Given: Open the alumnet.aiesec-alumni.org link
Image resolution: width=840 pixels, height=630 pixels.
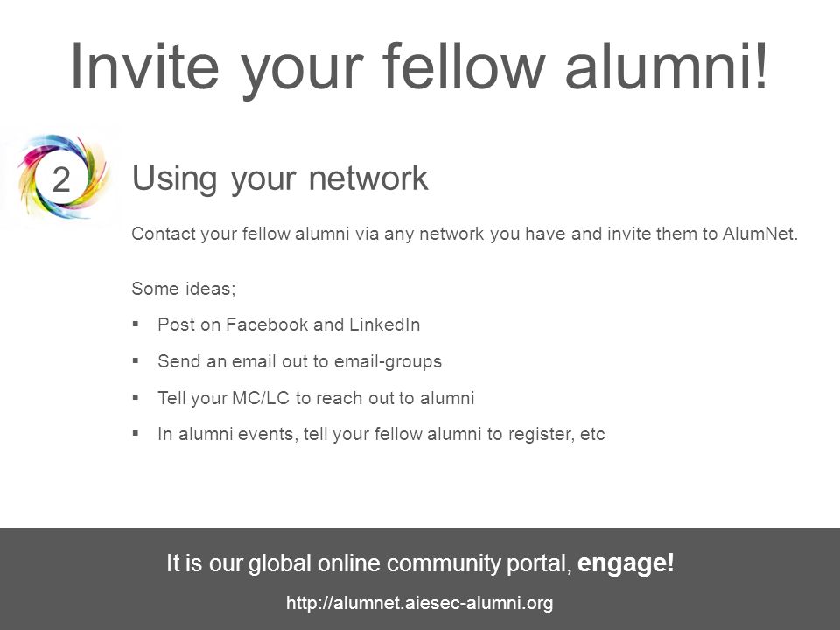Looking at the screenshot, I should [419, 603].
